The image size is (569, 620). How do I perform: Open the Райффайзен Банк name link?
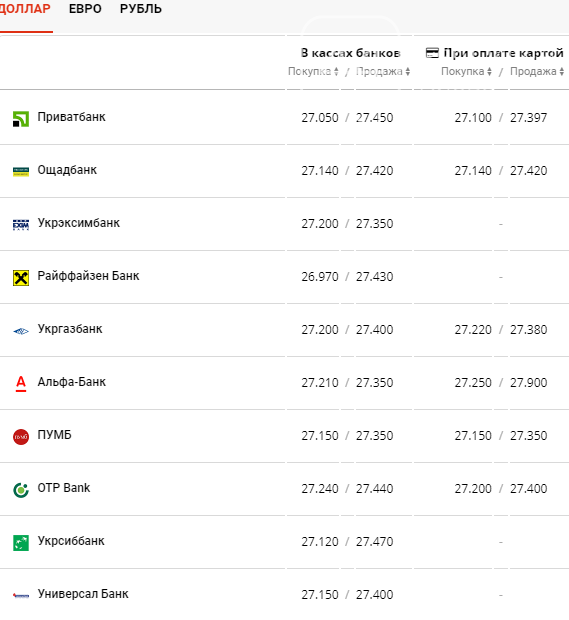[x=88, y=276]
